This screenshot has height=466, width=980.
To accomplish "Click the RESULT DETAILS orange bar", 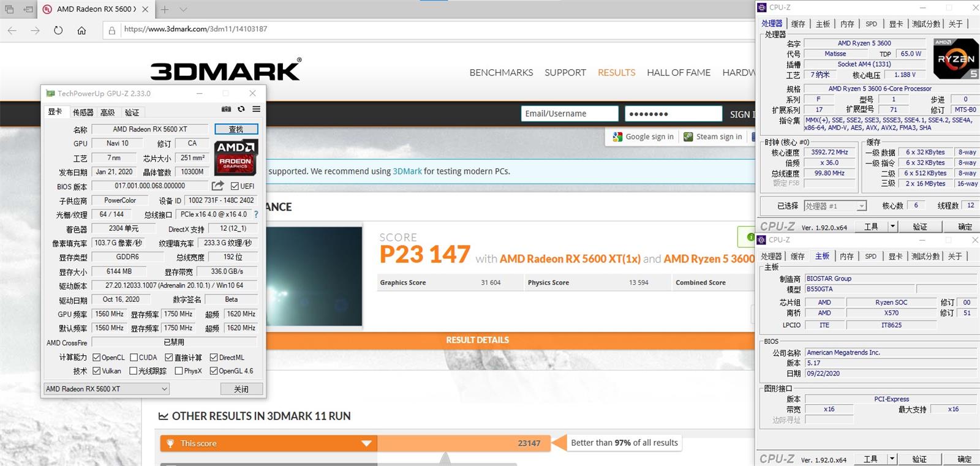I will (x=478, y=340).
